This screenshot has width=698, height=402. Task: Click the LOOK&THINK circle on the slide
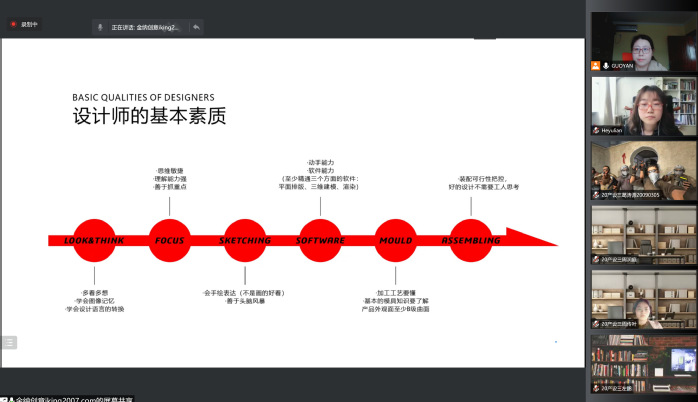(93, 240)
